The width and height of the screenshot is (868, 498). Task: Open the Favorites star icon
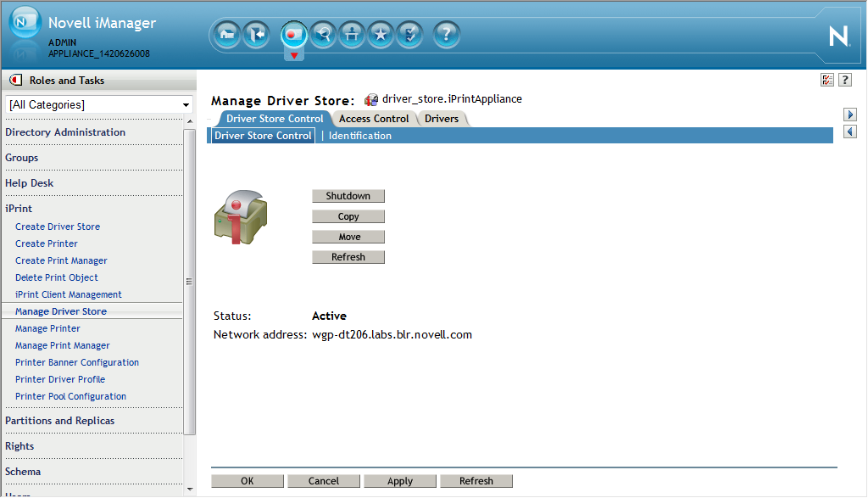pyautogui.click(x=381, y=35)
